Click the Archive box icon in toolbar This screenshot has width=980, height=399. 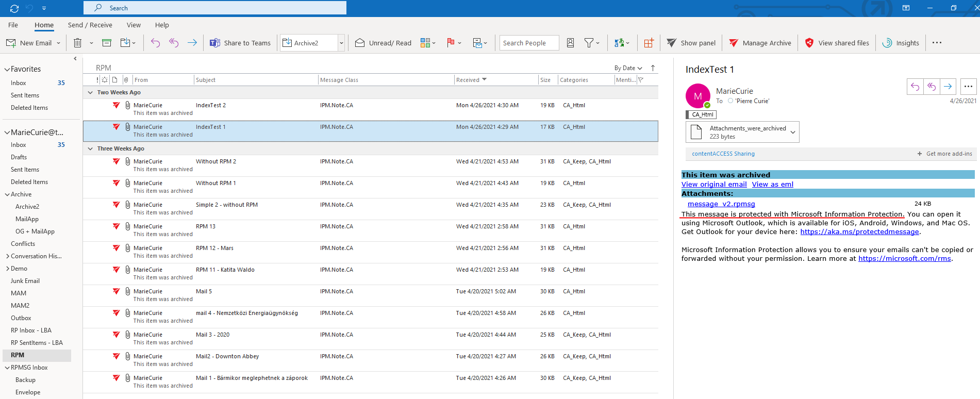click(x=107, y=43)
